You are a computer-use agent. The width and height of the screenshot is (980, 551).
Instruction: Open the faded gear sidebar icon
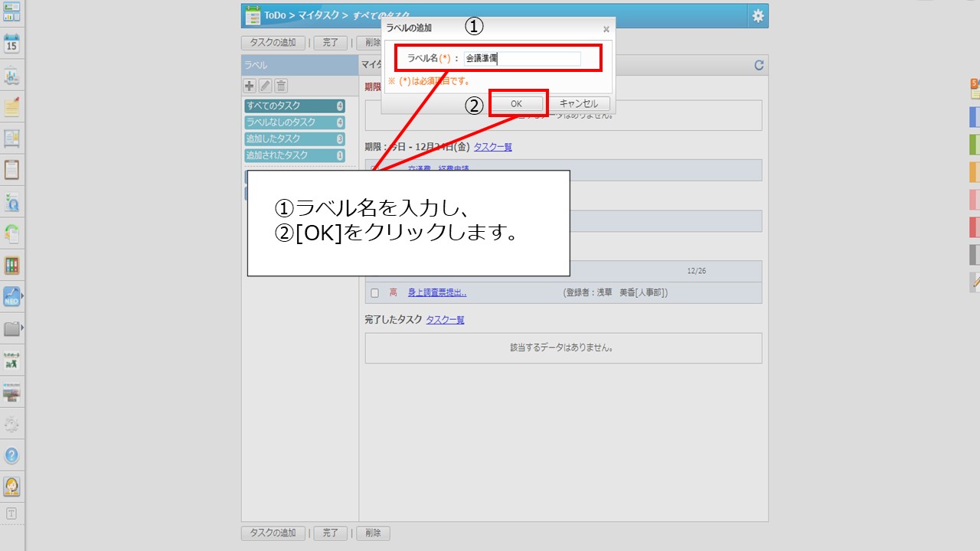(x=11, y=423)
